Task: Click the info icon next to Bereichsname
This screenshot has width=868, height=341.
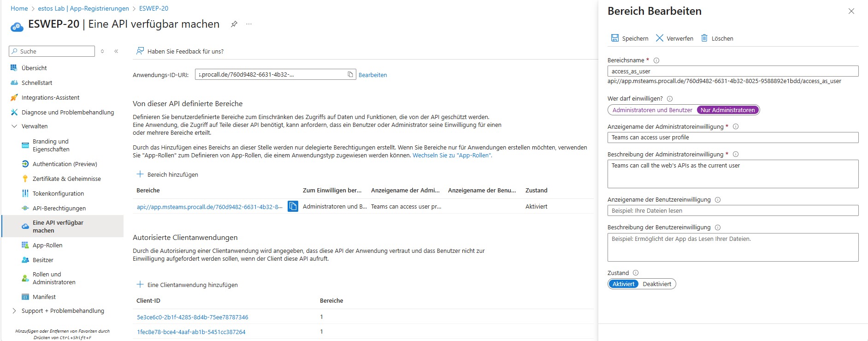Action: tap(656, 60)
